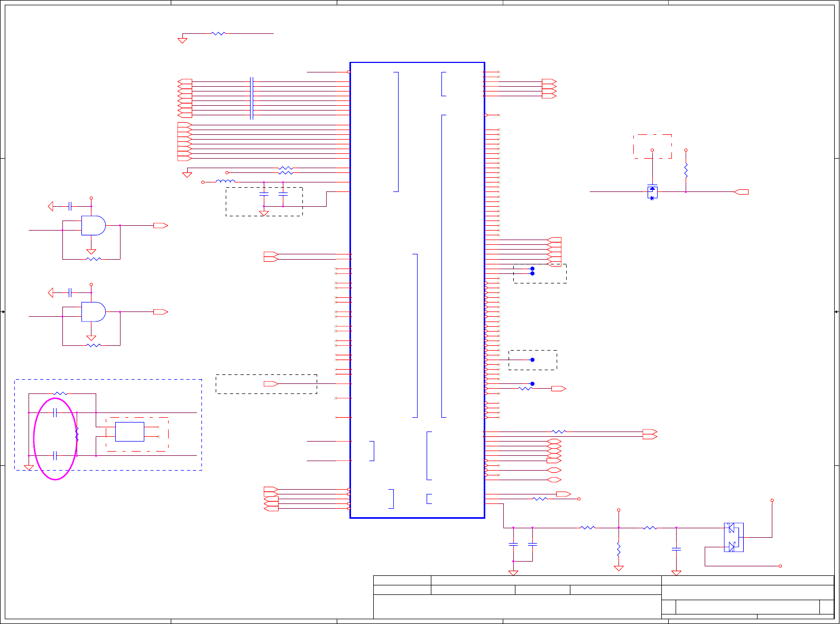Click the capacitor just left of the dual diode
Image resolution: width=840 pixels, height=624 pixels.
pos(676,549)
